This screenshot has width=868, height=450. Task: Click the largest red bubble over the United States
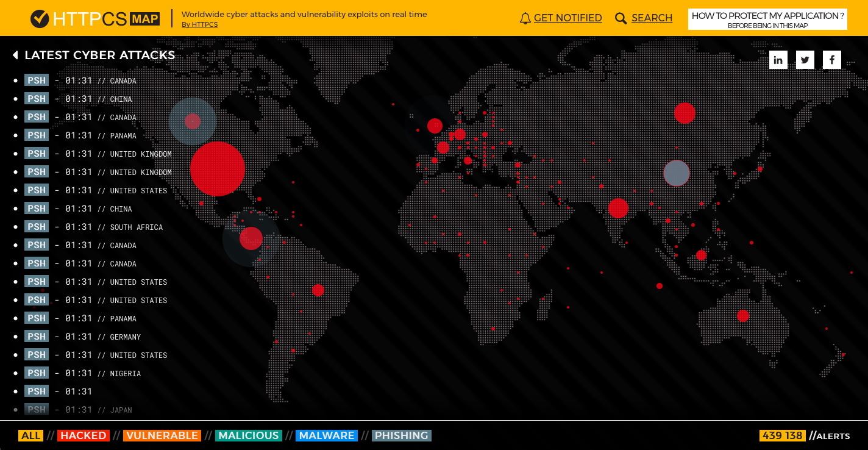(218, 169)
